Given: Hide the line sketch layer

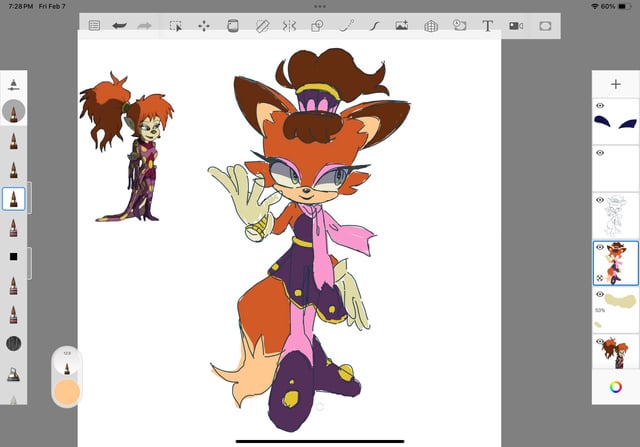Looking at the screenshot, I should [600, 200].
